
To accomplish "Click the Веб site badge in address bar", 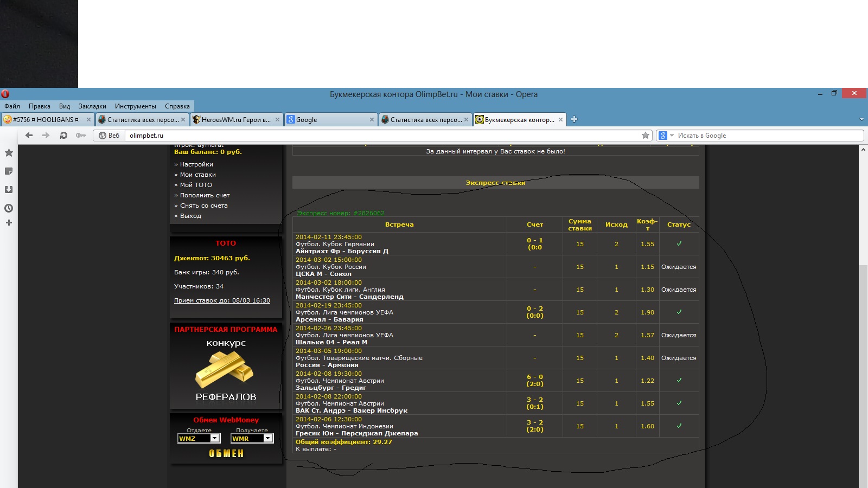I will (109, 136).
